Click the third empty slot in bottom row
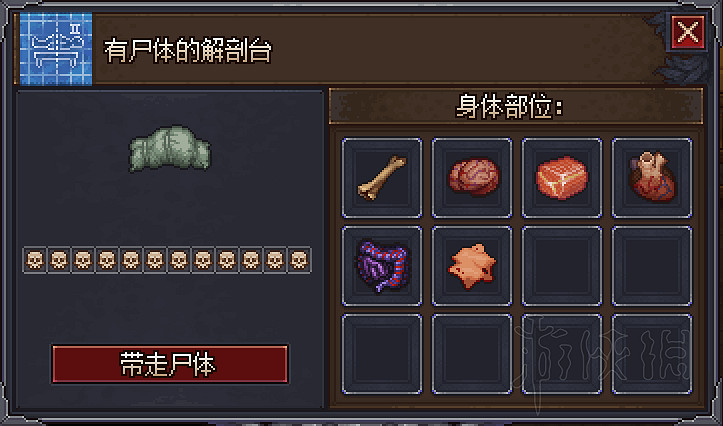 pos(562,354)
